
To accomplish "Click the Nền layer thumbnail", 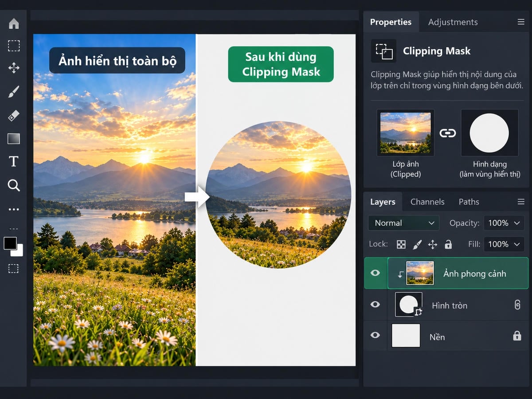I will tap(406, 335).
